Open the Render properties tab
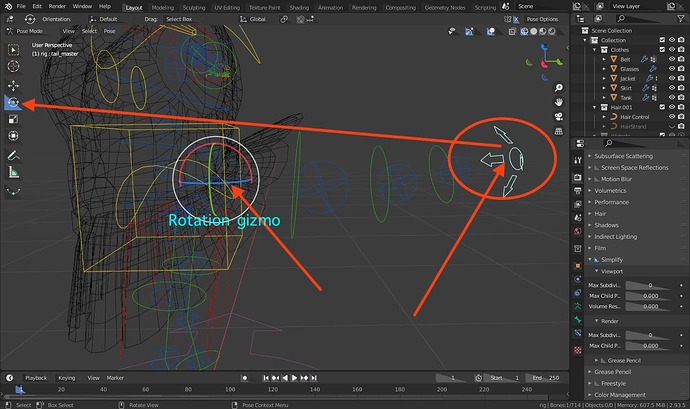690x409 pixels. pos(578,177)
